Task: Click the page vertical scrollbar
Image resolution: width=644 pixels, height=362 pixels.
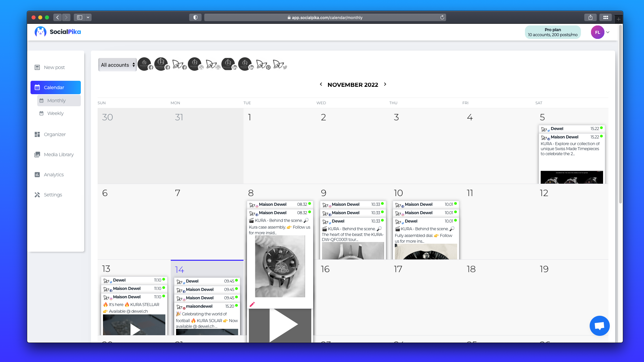Action: tap(621, 114)
